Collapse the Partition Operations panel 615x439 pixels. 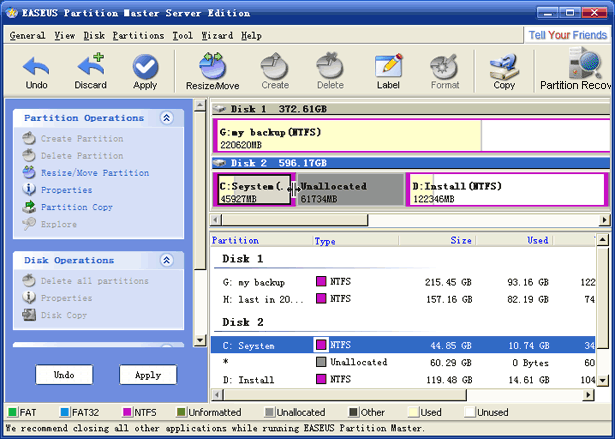click(166, 118)
